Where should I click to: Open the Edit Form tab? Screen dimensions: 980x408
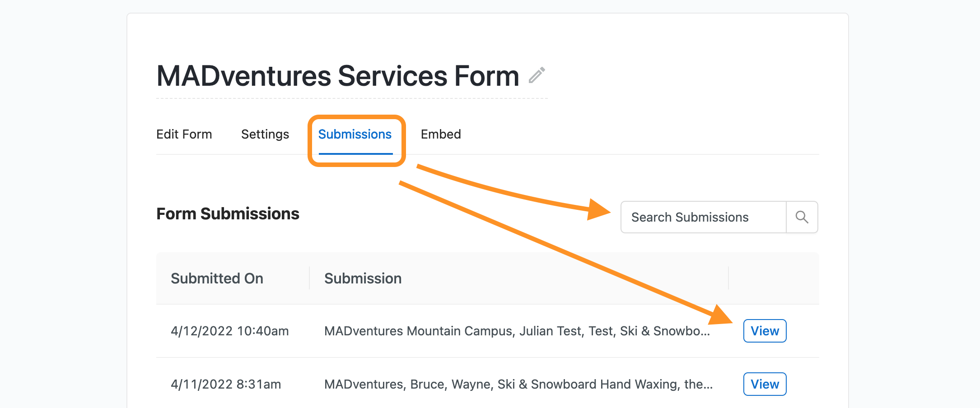pyautogui.click(x=184, y=134)
